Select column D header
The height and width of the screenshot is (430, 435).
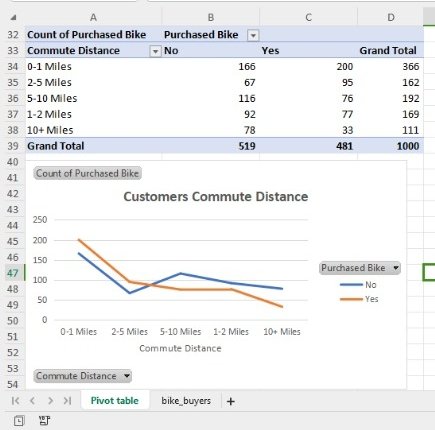[391, 17]
